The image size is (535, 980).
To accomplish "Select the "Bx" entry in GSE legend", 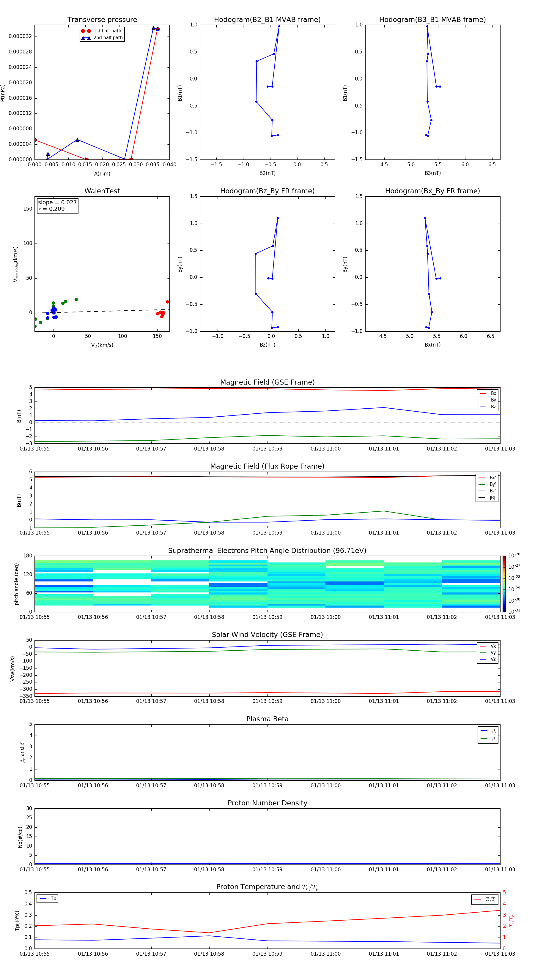I will click(488, 393).
